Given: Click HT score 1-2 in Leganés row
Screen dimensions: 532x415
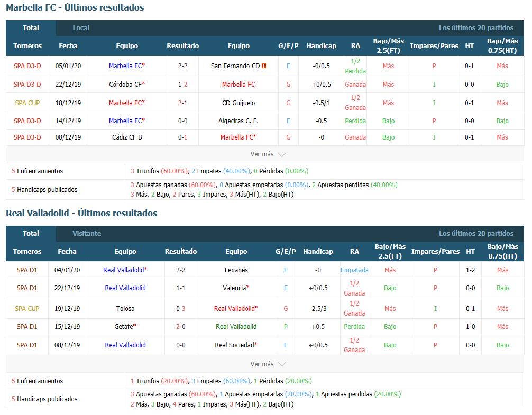Looking at the screenshot, I should point(470,270).
